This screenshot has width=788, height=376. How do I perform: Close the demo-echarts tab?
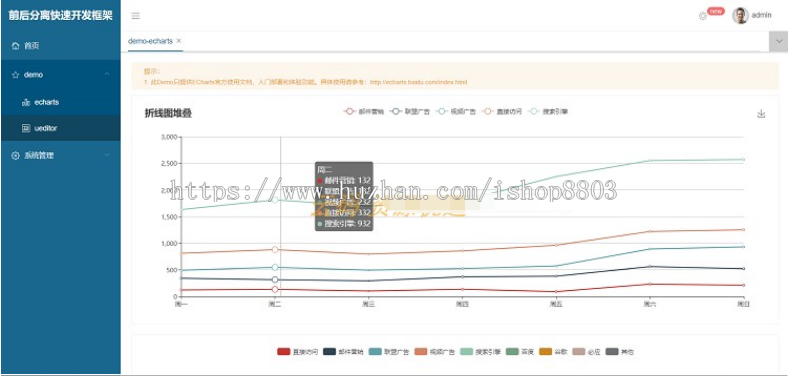click(179, 41)
